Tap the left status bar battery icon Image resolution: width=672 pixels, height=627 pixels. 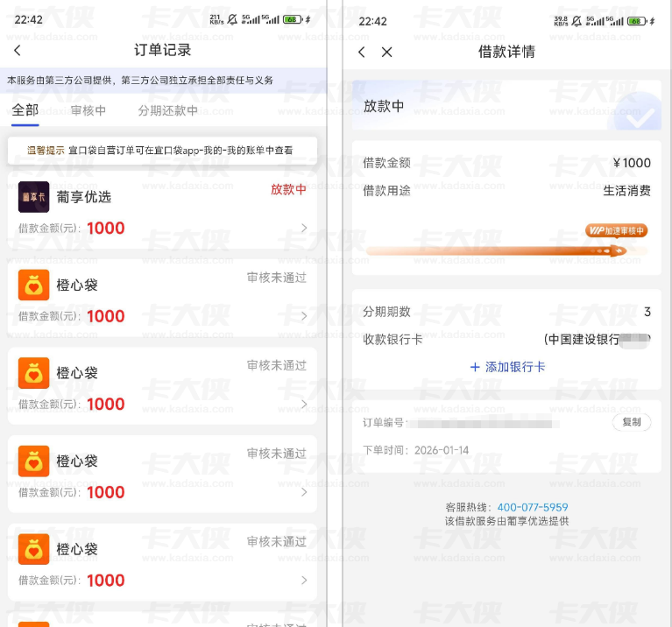click(293, 19)
